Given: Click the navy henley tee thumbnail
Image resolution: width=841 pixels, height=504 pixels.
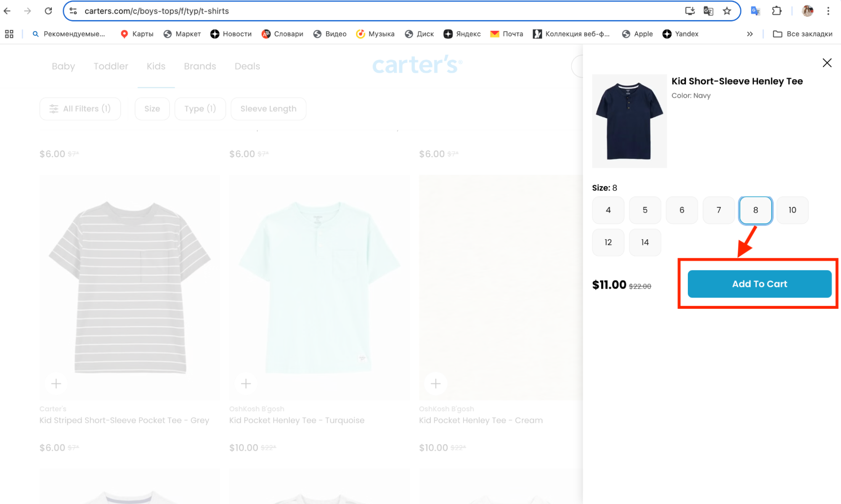Looking at the screenshot, I should coord(629,121).
